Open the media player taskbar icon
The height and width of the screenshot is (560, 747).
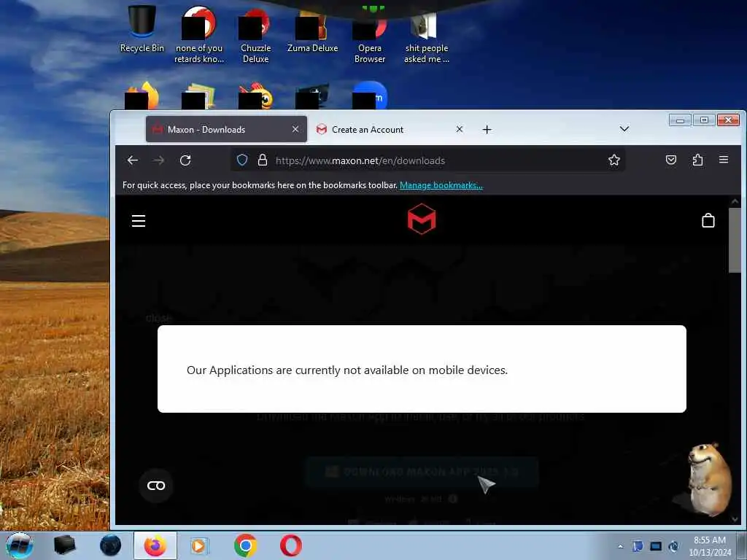pyautogui.click(x=198, y=545)
